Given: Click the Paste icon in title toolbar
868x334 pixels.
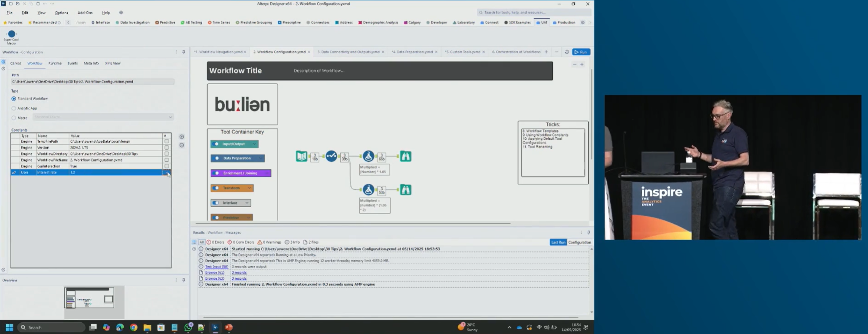Looking at the screenshot, I should point(38,3).
